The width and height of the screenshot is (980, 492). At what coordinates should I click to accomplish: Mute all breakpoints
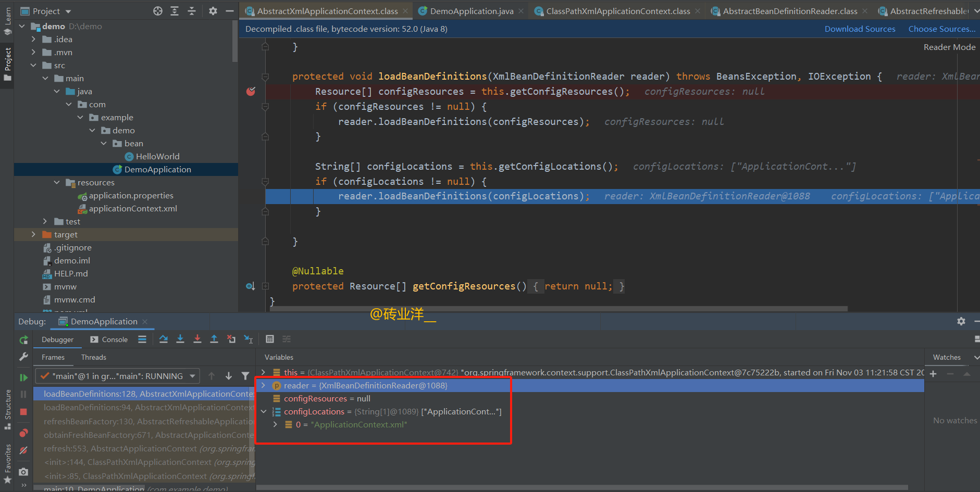(x=23, y=450)
